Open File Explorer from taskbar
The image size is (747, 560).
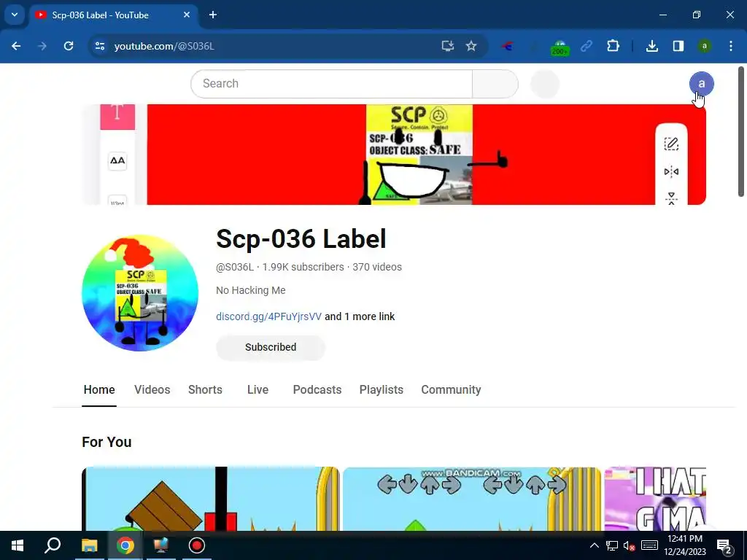point(89,545)
